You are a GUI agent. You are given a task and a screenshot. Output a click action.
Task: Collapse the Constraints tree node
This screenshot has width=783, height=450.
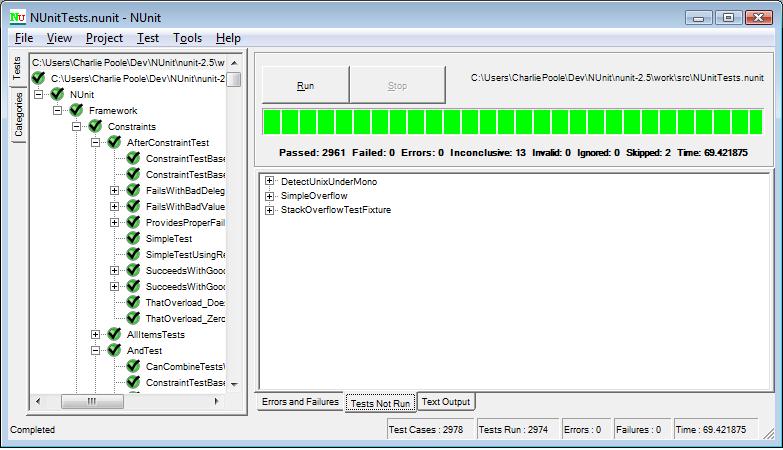point(76,126)
